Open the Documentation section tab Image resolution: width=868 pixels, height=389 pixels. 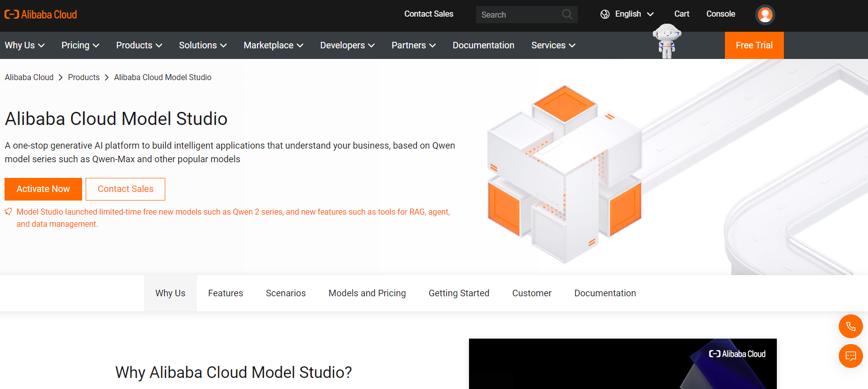click(605, 293)
